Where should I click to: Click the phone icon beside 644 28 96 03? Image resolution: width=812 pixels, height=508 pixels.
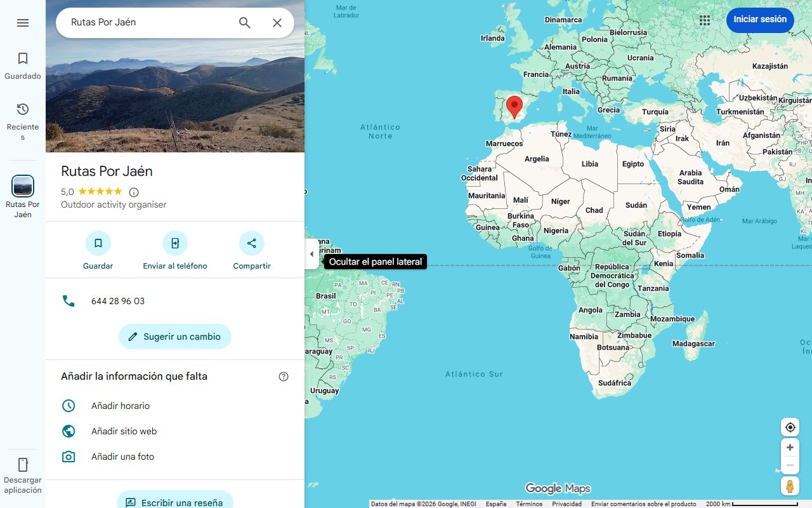69,300
